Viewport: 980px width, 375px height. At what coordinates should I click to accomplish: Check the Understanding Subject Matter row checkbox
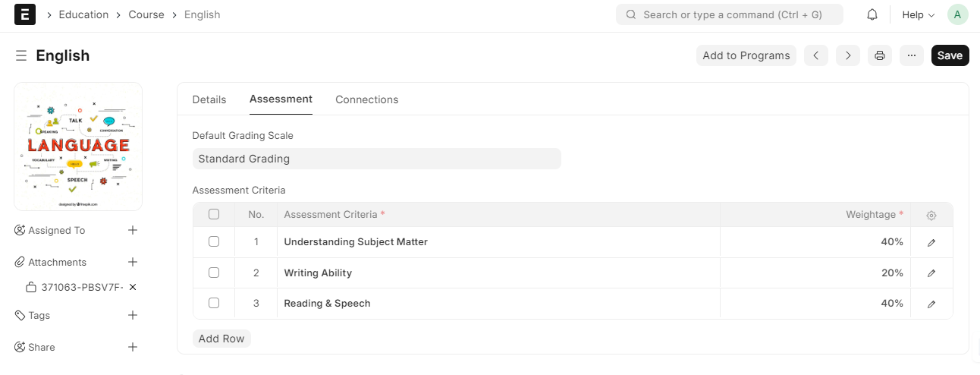pyautogui.click(x=214, y=241)
